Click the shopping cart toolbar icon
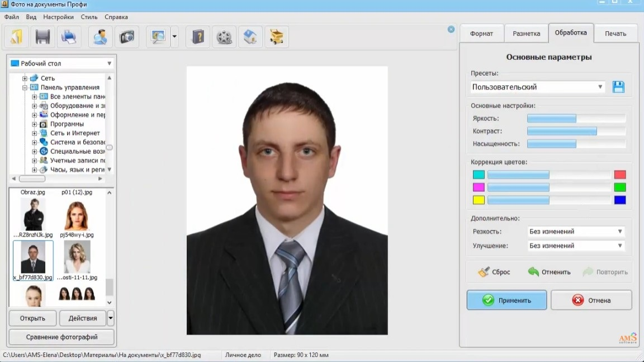The width and height of the screenshot is (644, 362). tap(277, 37)
